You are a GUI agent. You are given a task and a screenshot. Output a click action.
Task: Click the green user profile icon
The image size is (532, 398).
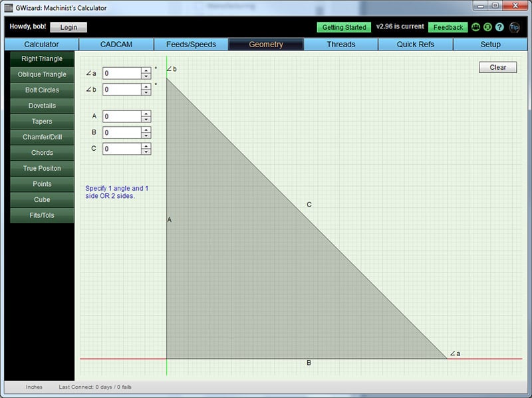487,27
